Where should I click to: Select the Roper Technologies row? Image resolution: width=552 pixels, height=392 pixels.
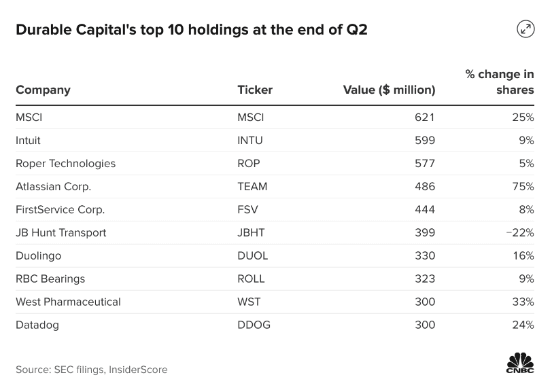65,164
